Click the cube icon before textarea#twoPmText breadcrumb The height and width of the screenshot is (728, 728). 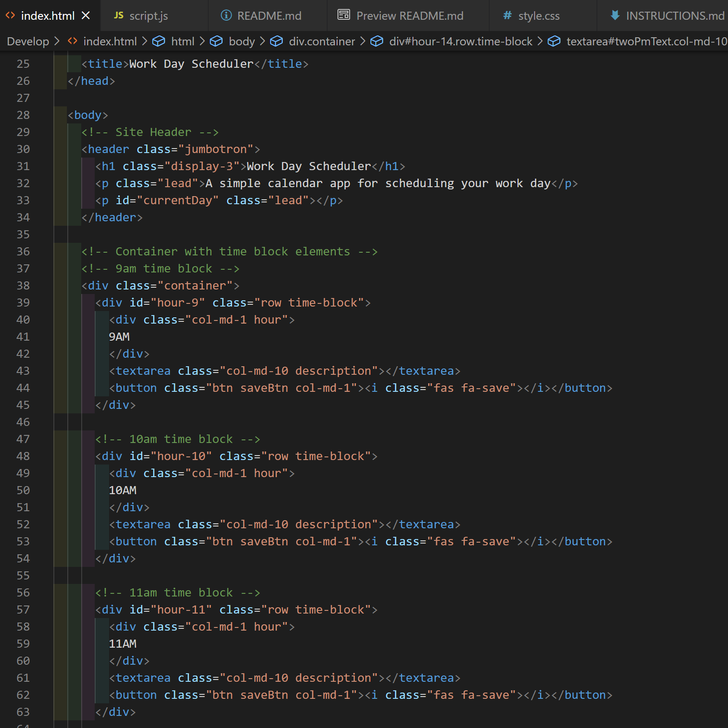click(x=554, y=41)
